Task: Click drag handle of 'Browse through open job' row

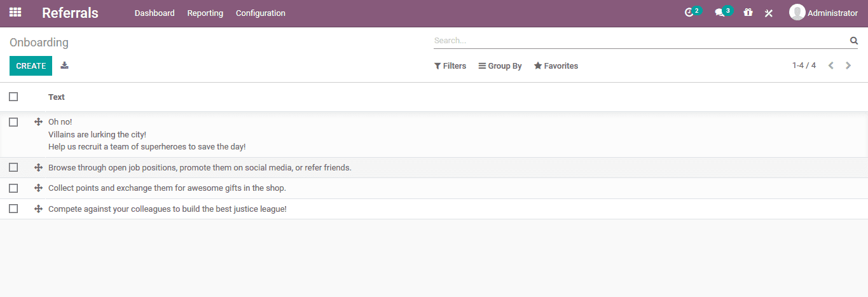Action: (x=38, y=168)
